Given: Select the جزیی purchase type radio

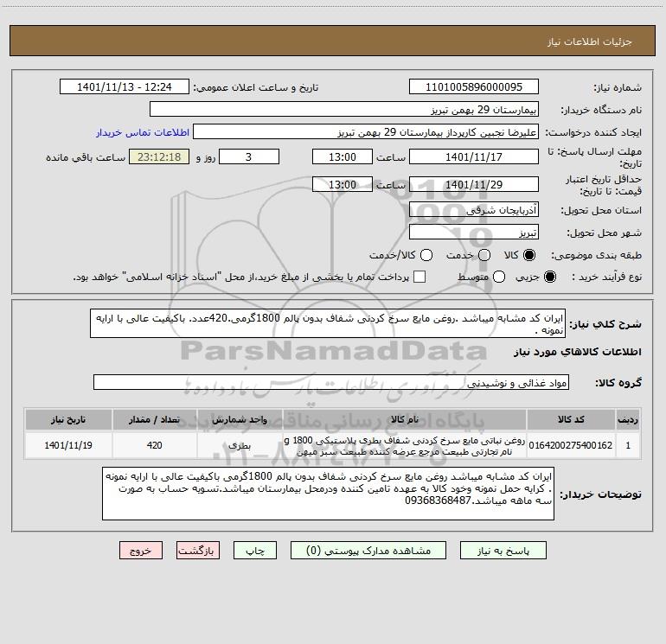Looking at the screenshot, I should [x=549, y=277].
